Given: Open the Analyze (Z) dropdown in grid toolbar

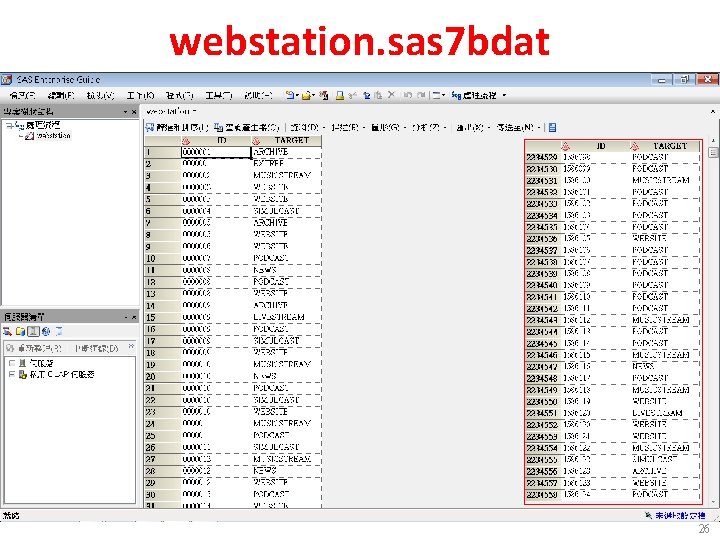Looking at the screenshot, I should (429, 127).
